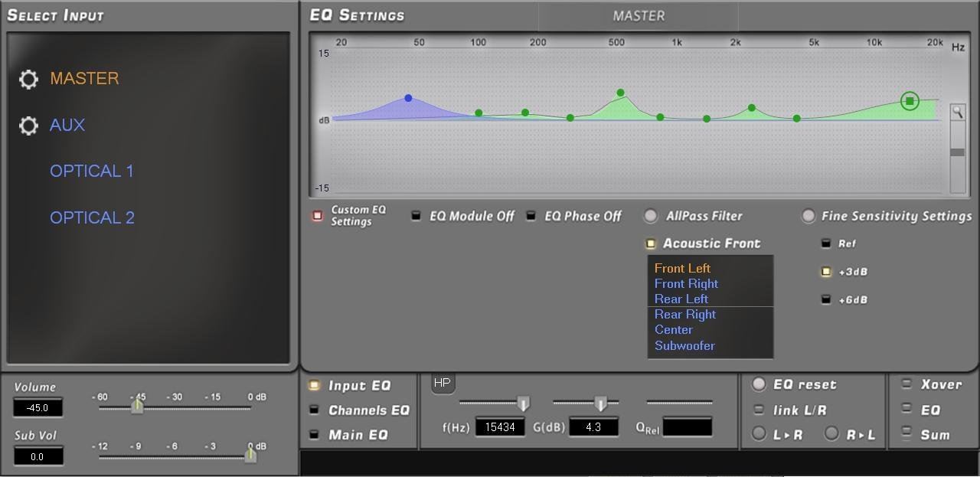Click the f(Hz) frequency value field
Image resolution: width=980 pixels, height=477 pixels.
[x=500, y=427]
